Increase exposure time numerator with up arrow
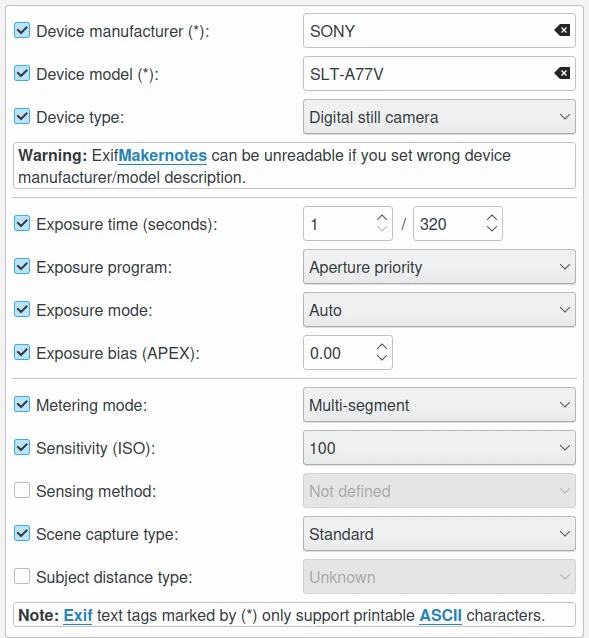 click(382, 218)
